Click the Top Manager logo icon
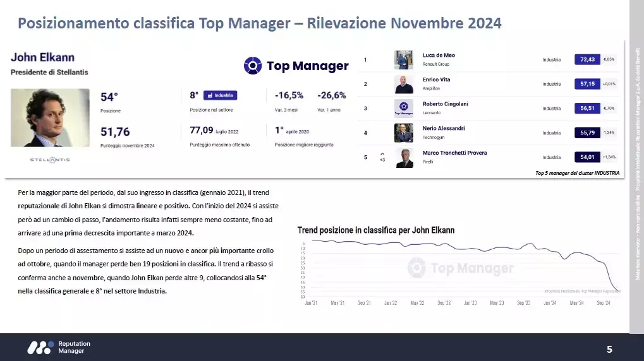644x361 pixels. pos(253,66)
